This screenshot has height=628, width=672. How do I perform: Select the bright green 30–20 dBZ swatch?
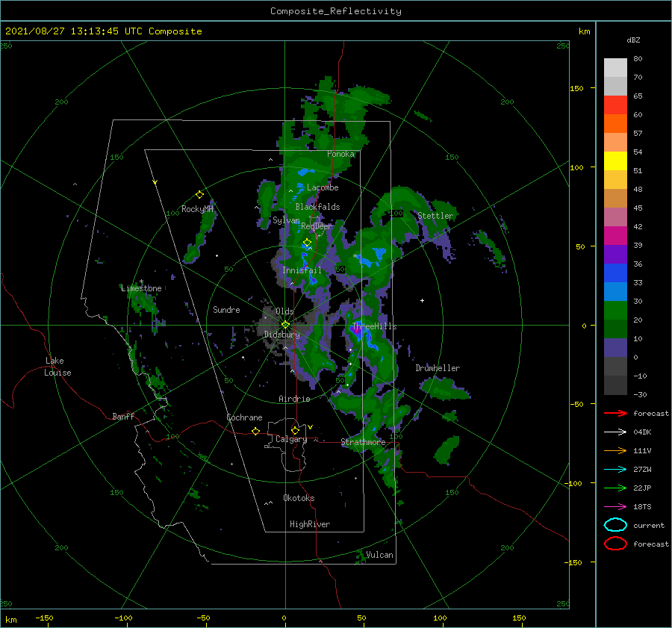[x=615, y=311]
